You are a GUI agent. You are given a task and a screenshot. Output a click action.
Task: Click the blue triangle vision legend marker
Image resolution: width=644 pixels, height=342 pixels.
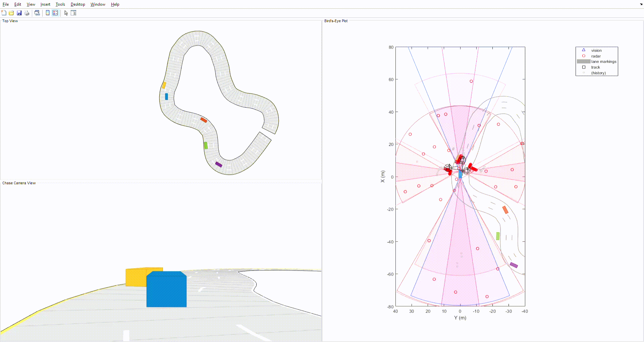coord(584,50)
